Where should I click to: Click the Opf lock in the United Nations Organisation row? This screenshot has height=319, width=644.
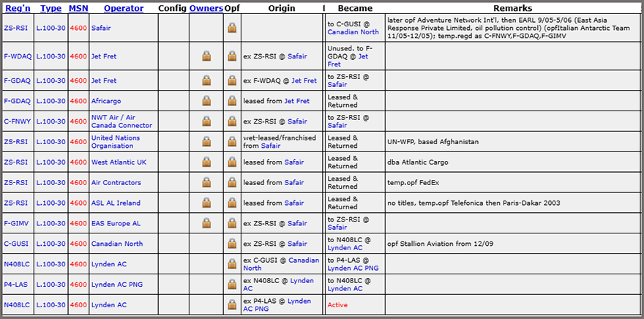(x=232, y=142)
